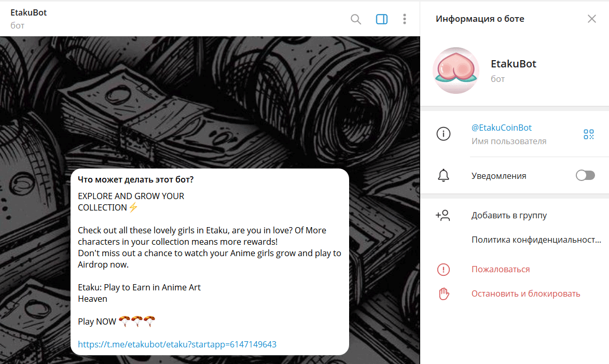Screen dimensions: 609x364
Task: Click the stop hand icon
Action: (443, 293)
